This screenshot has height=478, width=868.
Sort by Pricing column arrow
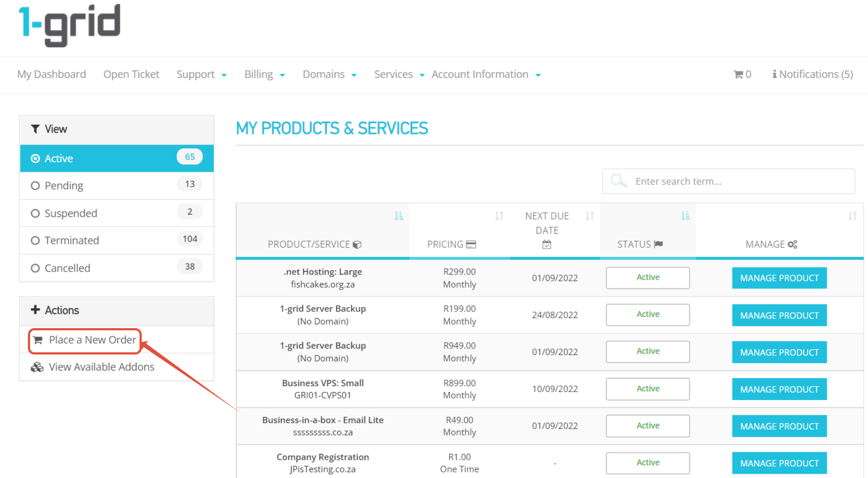(x=499, y=216)
